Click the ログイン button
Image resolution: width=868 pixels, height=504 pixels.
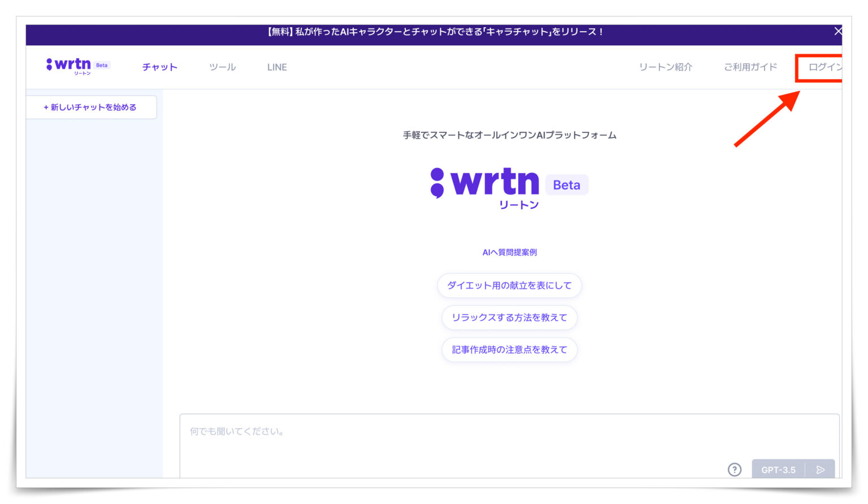point(824,67)
